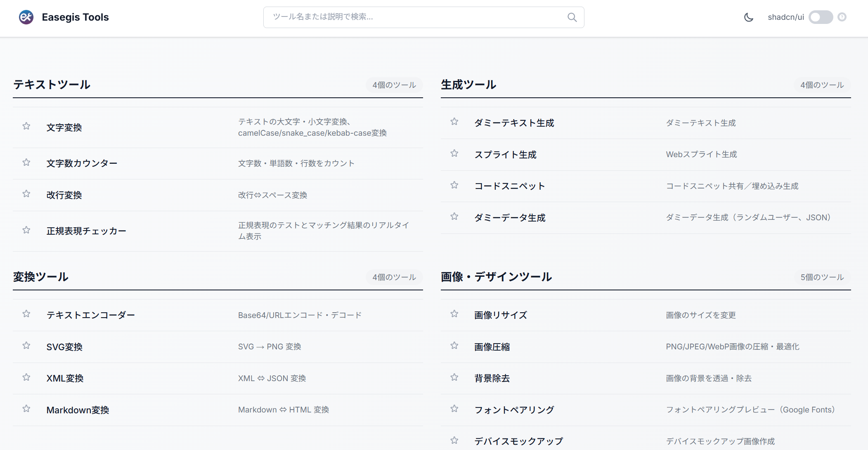Open the 背景除去 tool

(x=492, y=378)
